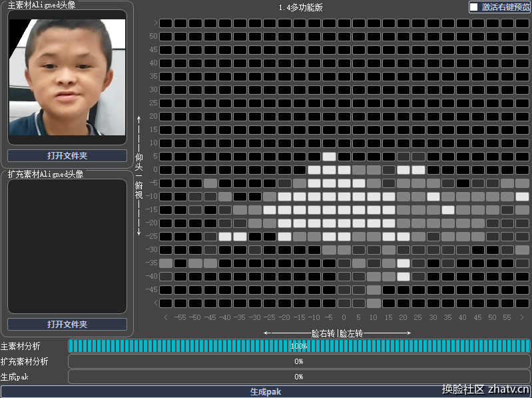The height and width of the screenshot is (398, 532).
Task: Select grid cell at pitch -45, yaw 10
Action: [x=374, y=290]
